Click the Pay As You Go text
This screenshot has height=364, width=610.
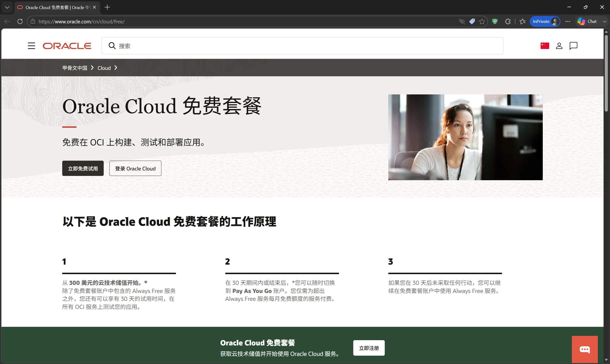tap(252, 291)
